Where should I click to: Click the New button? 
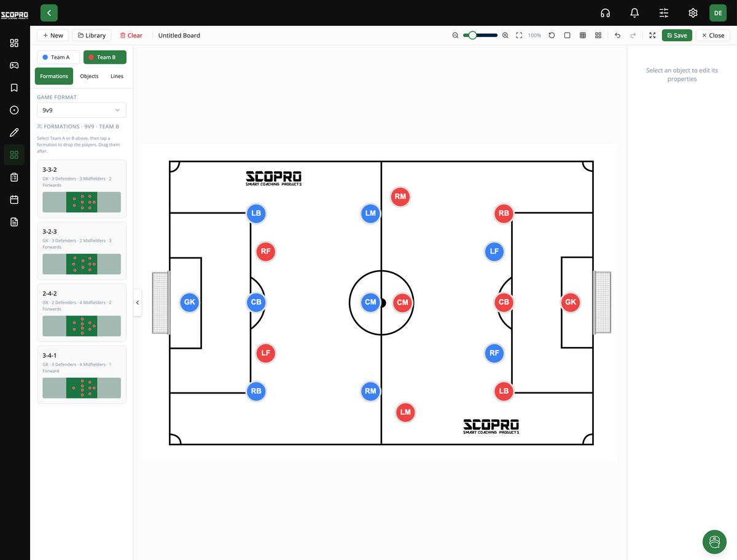tap(53, 36)
